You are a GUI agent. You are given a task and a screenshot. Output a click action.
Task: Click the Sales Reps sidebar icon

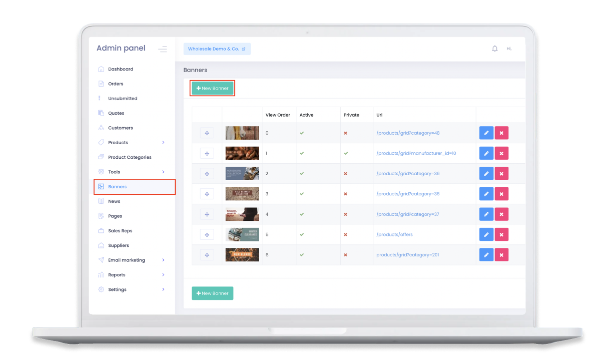101,231
